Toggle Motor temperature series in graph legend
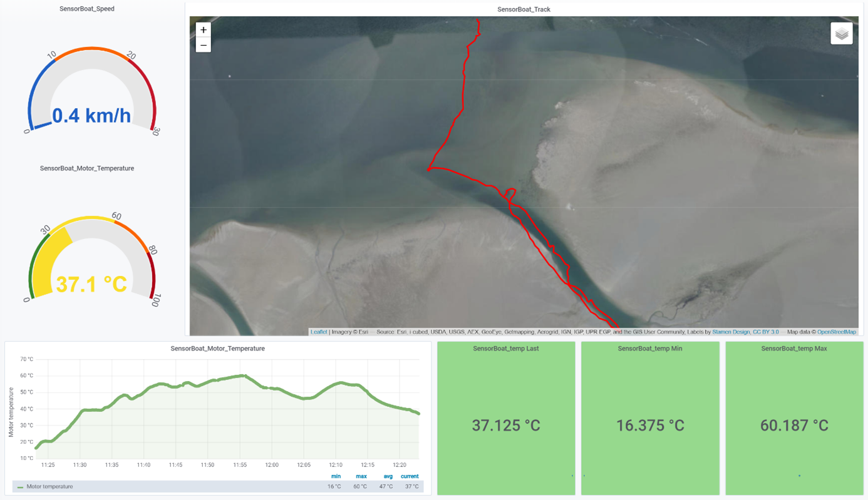The image size is (868, 500). [x=49, y=486]
